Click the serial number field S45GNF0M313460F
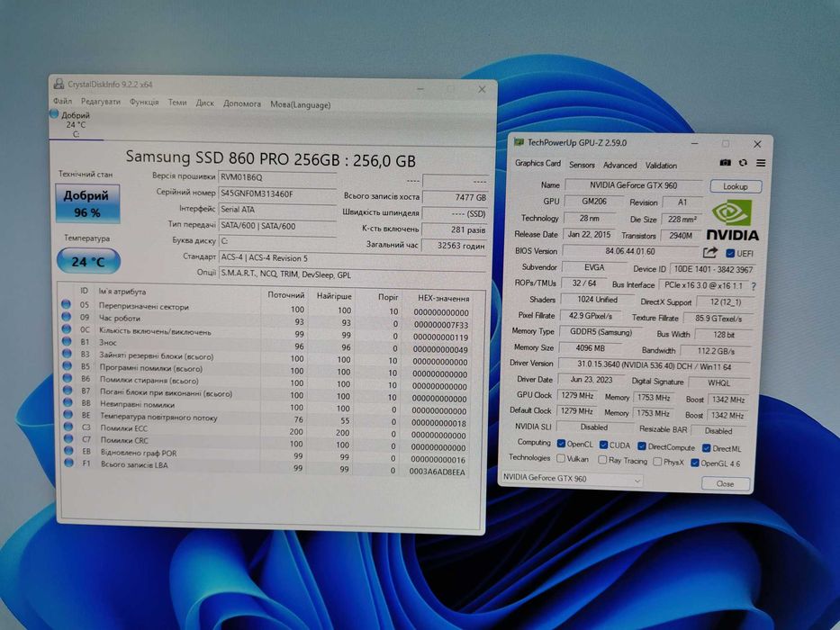840x630 pixels. [x=277, y=193]
